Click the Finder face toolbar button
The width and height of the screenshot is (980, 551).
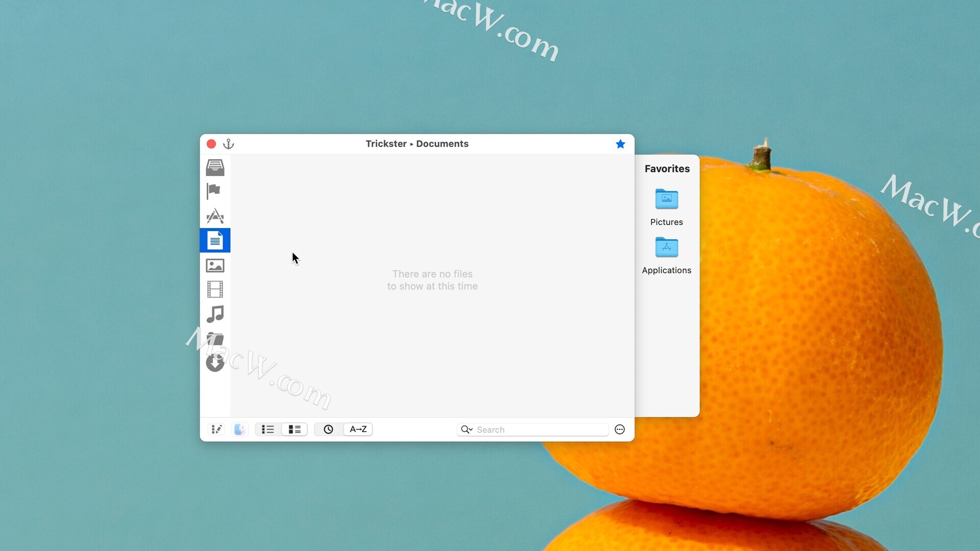click(x=239, y=430)
